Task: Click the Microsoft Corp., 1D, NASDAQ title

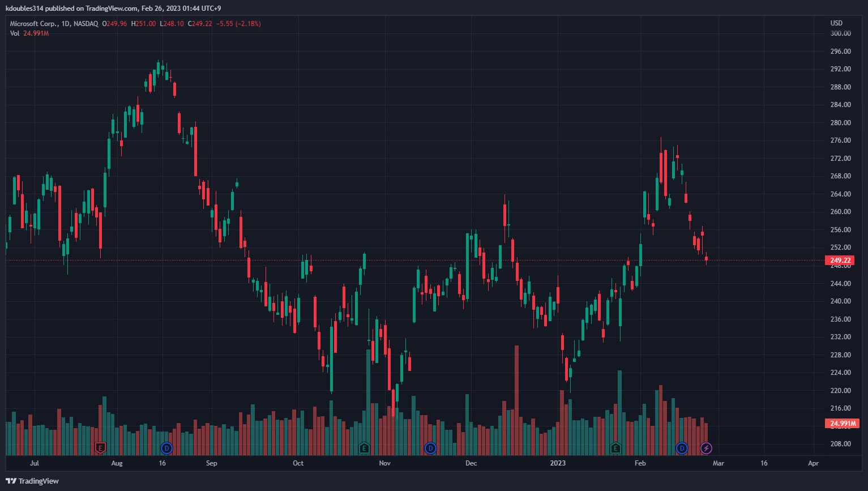Action: pos(54,24)
